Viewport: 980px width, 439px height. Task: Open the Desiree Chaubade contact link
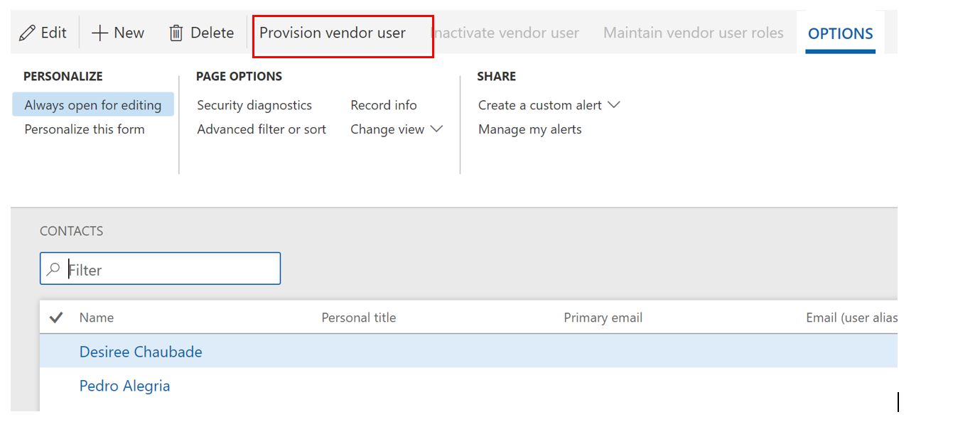point(141,352)
